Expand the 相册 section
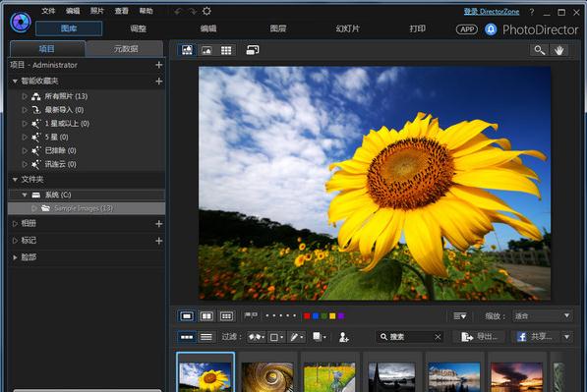Viewport: 587px width, 392px height. coord(15,224)
